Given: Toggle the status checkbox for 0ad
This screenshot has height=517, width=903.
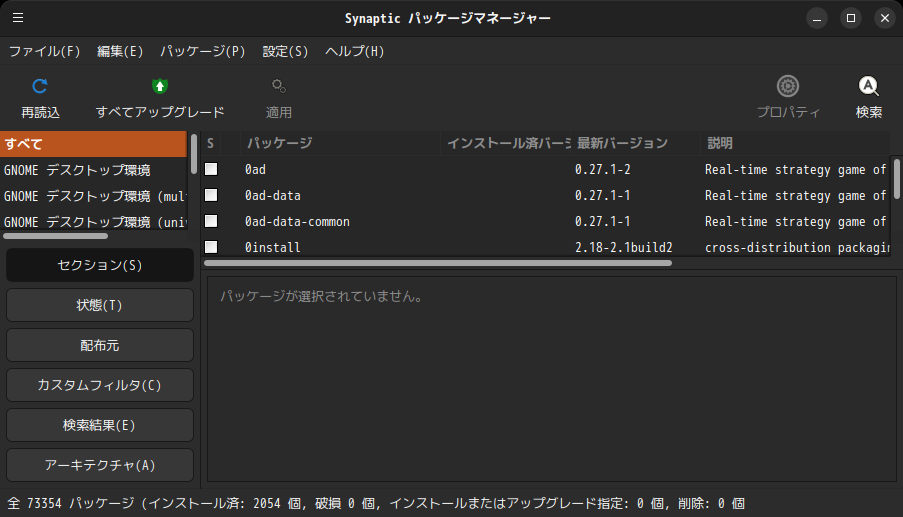Looking at the screenshot, I should 211,169.
